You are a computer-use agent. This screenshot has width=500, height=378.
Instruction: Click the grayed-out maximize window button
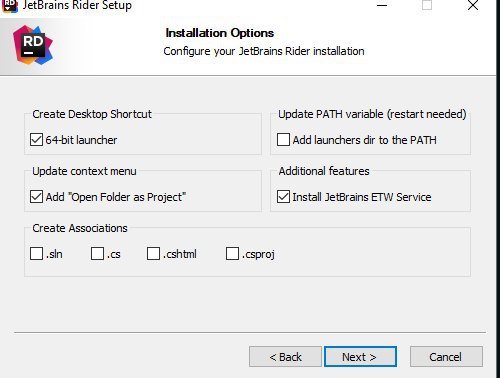tap(427, 5)
